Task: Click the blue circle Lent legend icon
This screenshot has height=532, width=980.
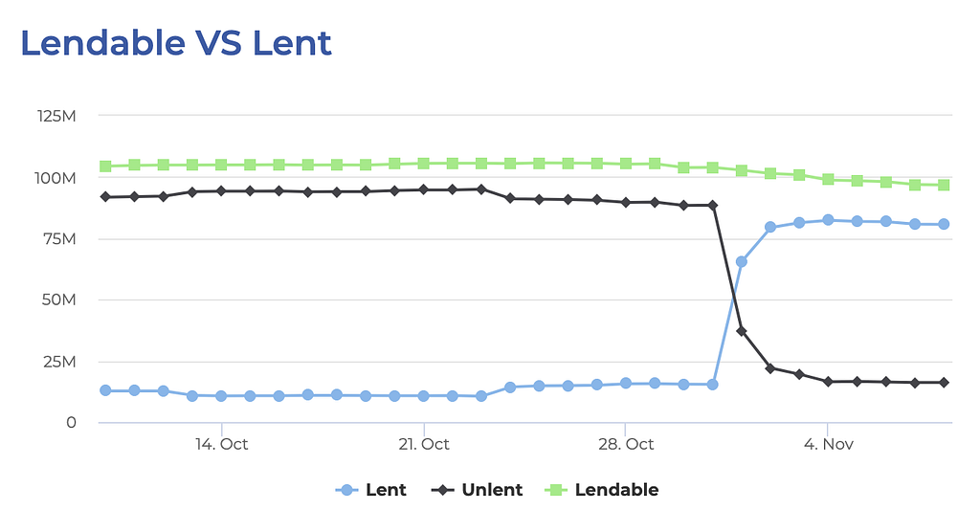Action: tap(346, 490)
